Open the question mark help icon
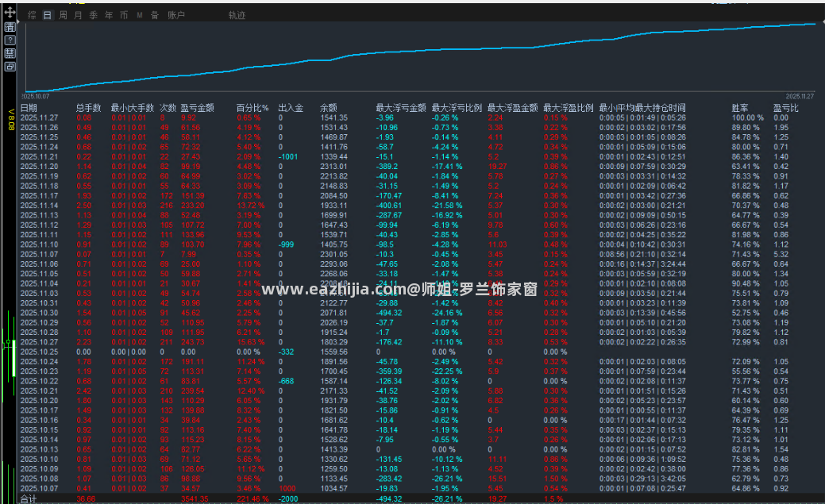825x504 pixels. tap(10, 40)
